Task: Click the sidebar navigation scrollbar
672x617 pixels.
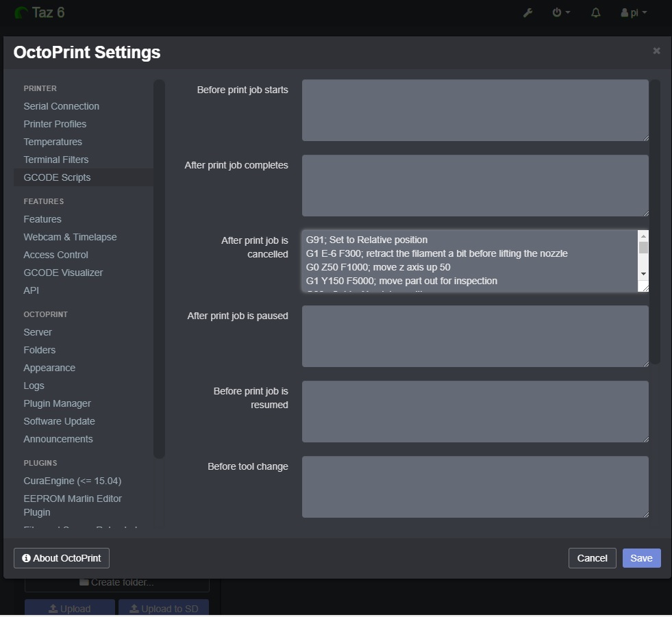Action: click(159, 269)
